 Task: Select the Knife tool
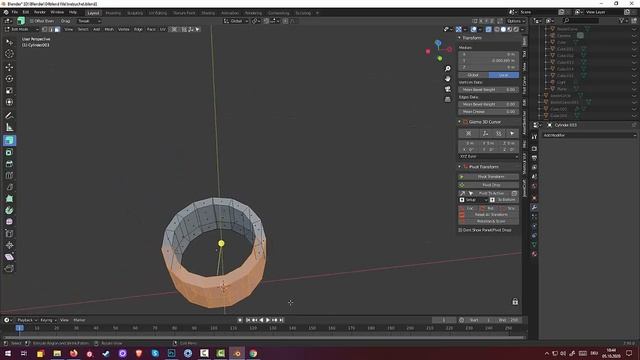tap(9, 187)
